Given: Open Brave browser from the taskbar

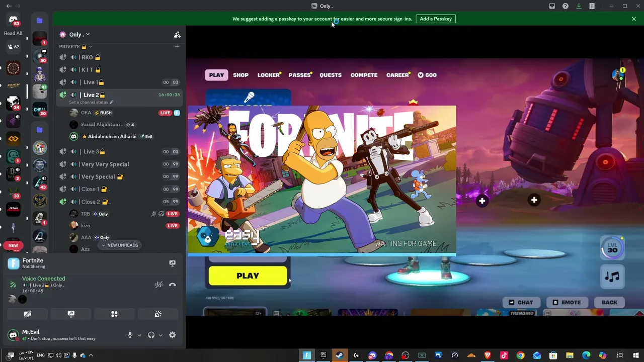Looking at the screenshot, I should click(488, 355).
